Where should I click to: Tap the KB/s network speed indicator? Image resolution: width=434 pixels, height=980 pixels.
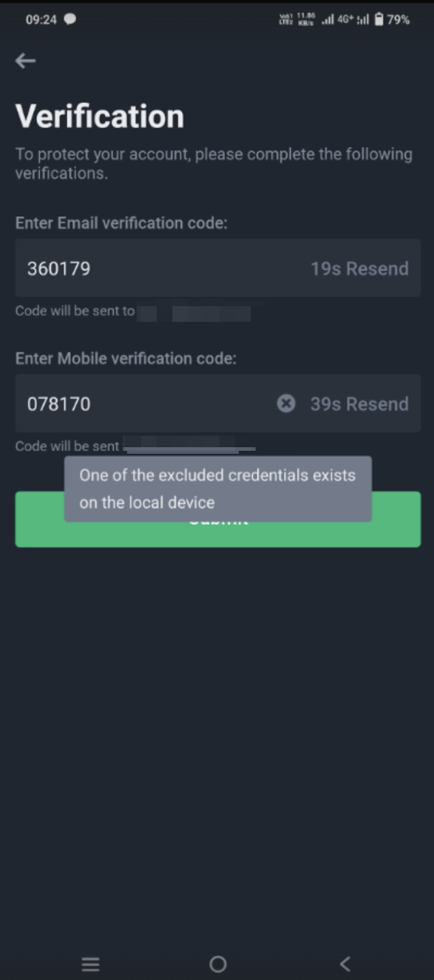coord(306,19)
